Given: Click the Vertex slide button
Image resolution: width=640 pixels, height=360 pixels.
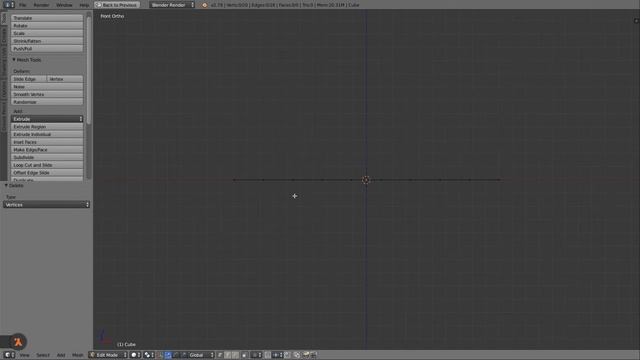Looking at the screenshot, I should [x=65, y=79].
